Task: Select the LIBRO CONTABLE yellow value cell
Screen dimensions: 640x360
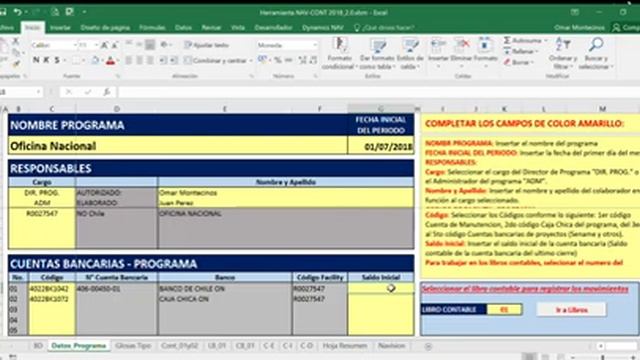Action: [x=504, y=310]
